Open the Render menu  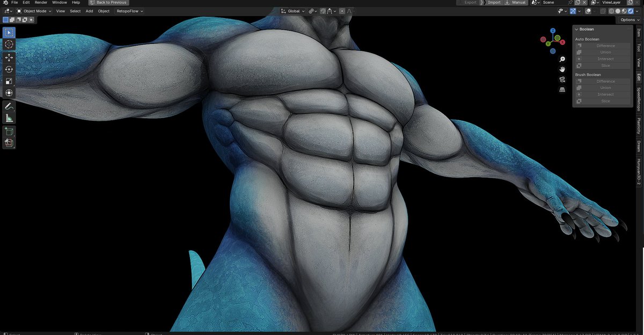(41, 2)
